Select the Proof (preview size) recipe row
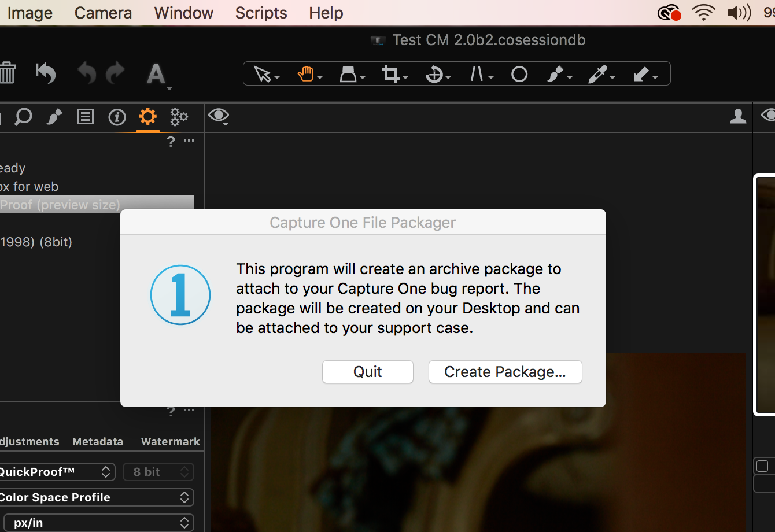 (x=97, y=205)
